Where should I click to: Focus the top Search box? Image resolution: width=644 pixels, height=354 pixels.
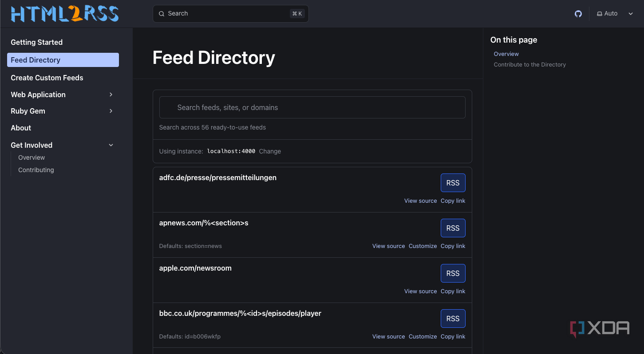tap(231, 14)
